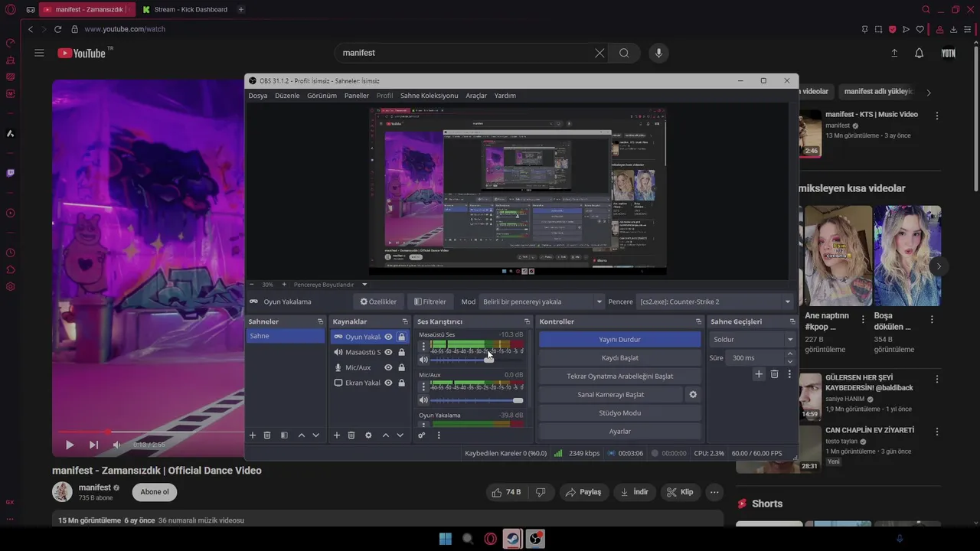Move selected source up
This screenshot has height=551, width=980.
[385, 435]
